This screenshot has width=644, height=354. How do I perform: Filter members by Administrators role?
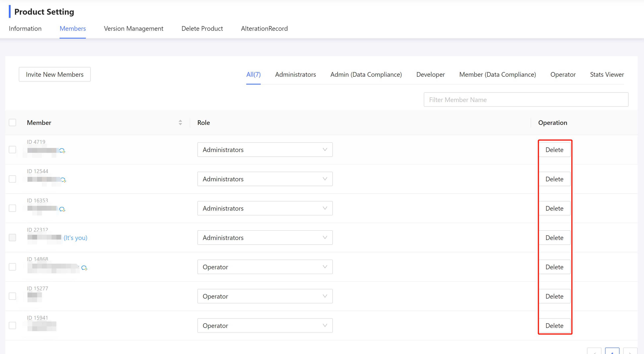click(x=295, y=74)
